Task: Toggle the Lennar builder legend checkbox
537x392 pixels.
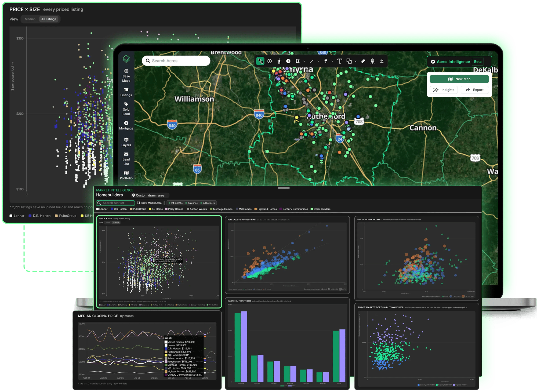Action: tap(98, 209)
